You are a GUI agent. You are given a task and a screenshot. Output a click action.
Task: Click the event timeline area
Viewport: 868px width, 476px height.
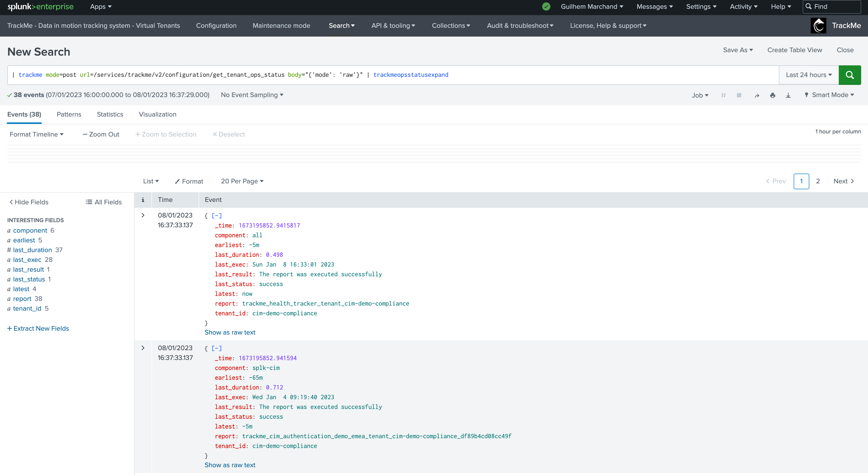[x=434, y=153]
